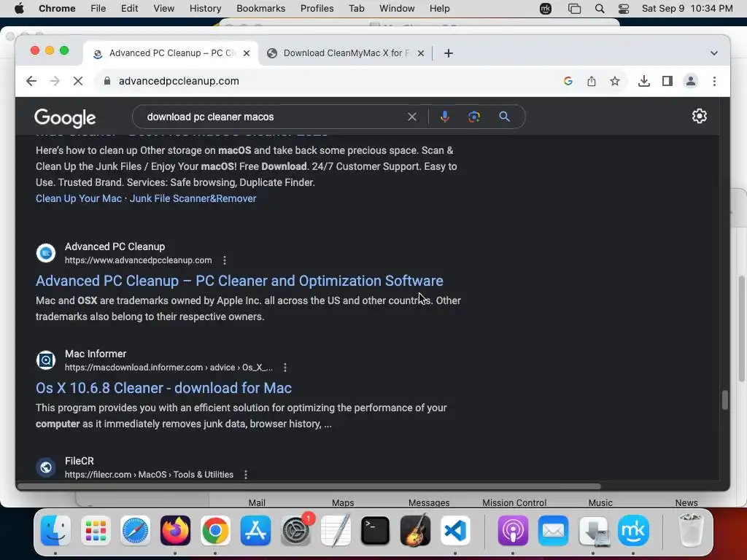The width and height of the screenshot is (747, 560).
Task: Open Spotlight search in menu bar
Action: (600, 9)
